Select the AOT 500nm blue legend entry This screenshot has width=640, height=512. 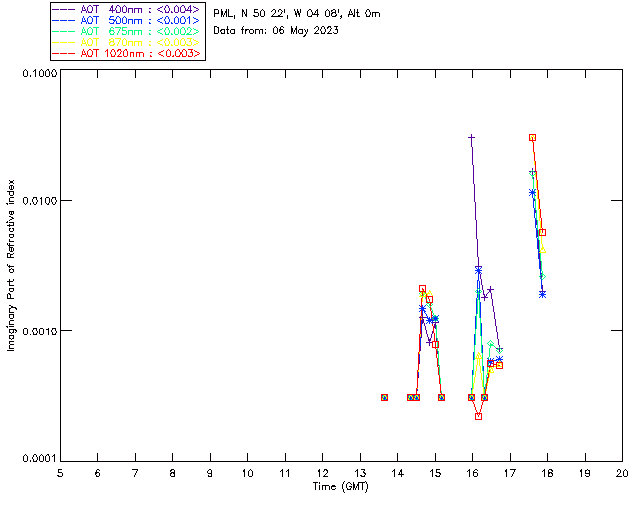(126, 20)
